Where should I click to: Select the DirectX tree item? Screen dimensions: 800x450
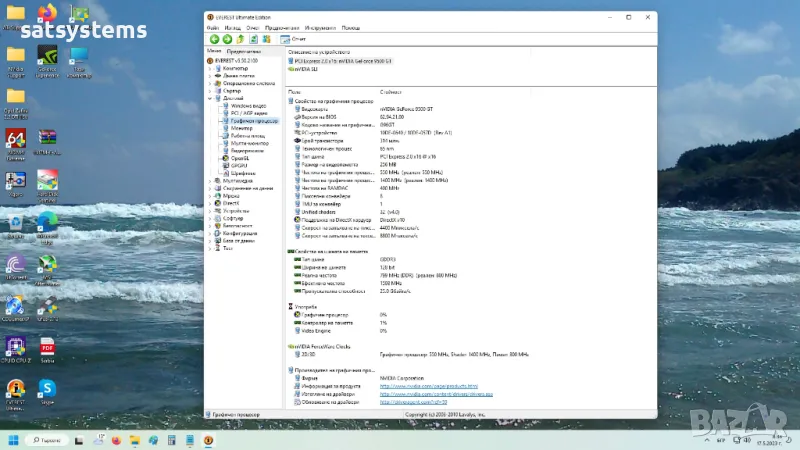click(x=231, y=203)
